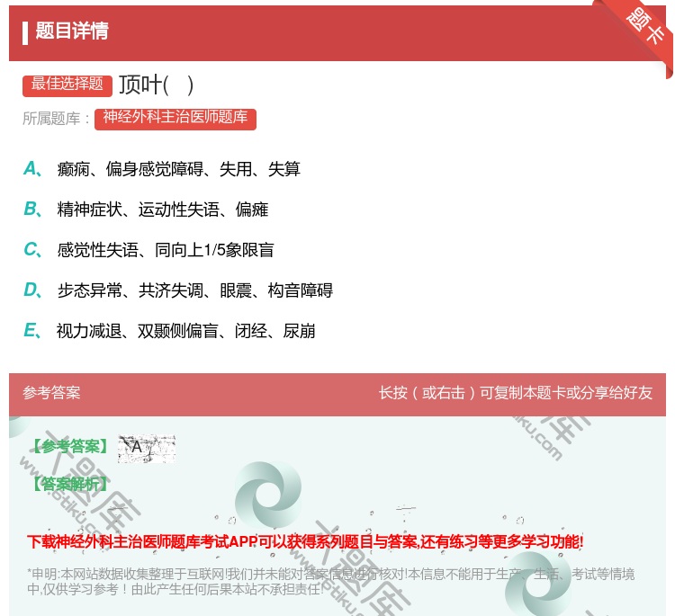
Task: Click the red 下载神经外科主治医师题库考试APP promo link
Action: (x=305, y=541)
